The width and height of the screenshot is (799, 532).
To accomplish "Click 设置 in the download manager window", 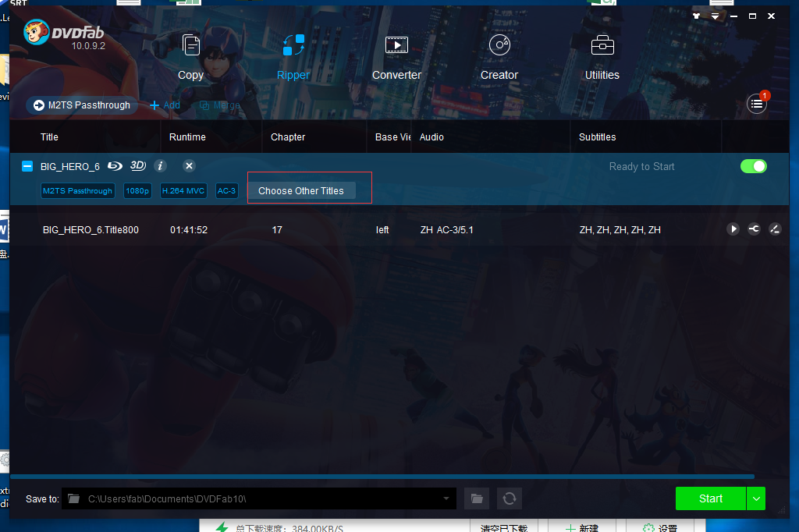I will (660, 527).
